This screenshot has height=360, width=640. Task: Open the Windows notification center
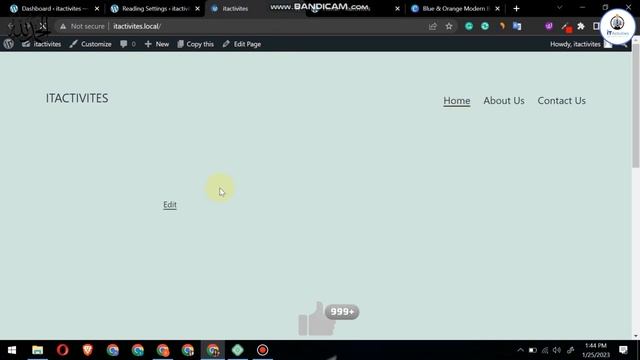click(x=623, y=350)
